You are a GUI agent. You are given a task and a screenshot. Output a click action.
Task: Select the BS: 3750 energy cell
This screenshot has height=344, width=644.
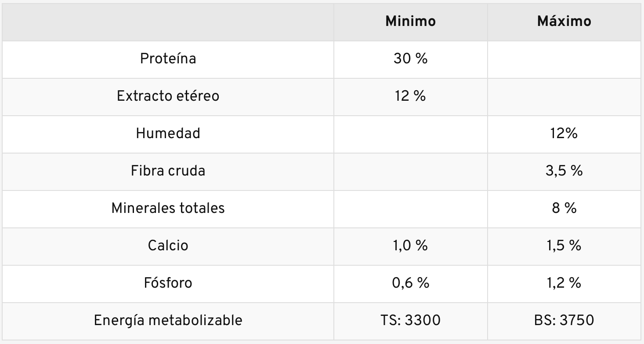[x=564, y=320]
